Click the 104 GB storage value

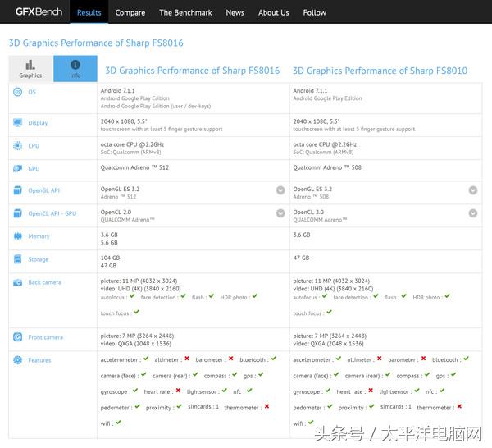[x=110, y=258]
